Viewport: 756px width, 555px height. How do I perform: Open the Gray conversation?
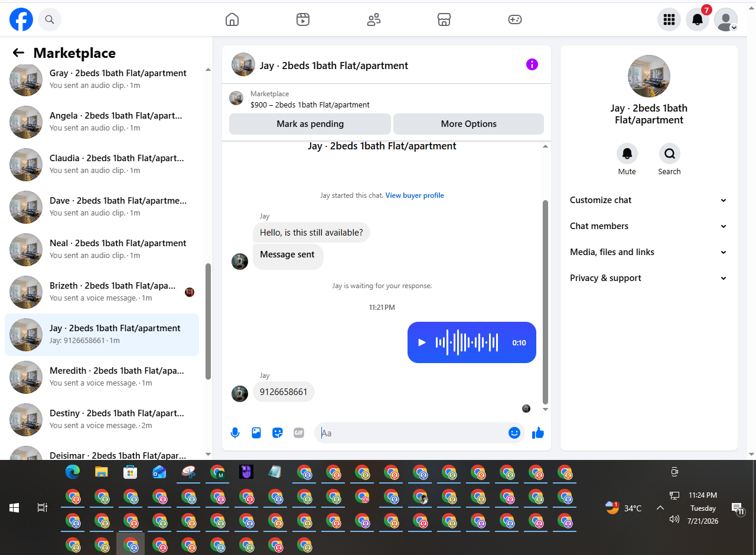point(102,79)
